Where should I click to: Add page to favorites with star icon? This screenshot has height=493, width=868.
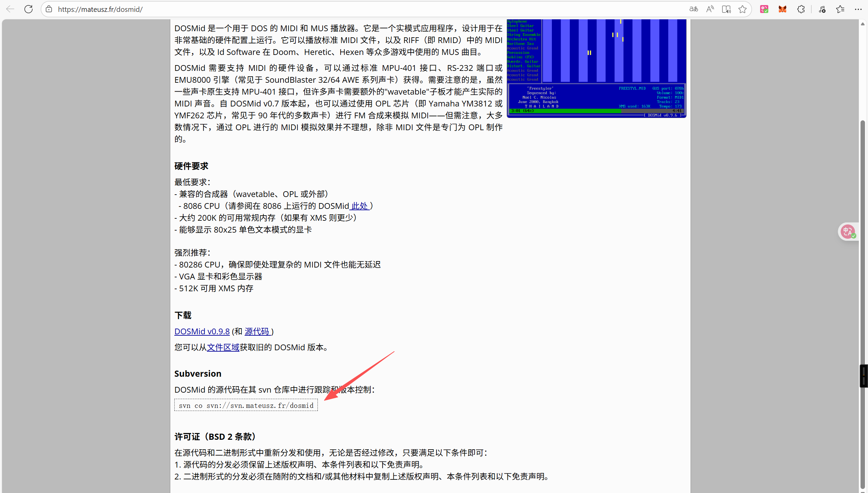(x=742, y=9)
